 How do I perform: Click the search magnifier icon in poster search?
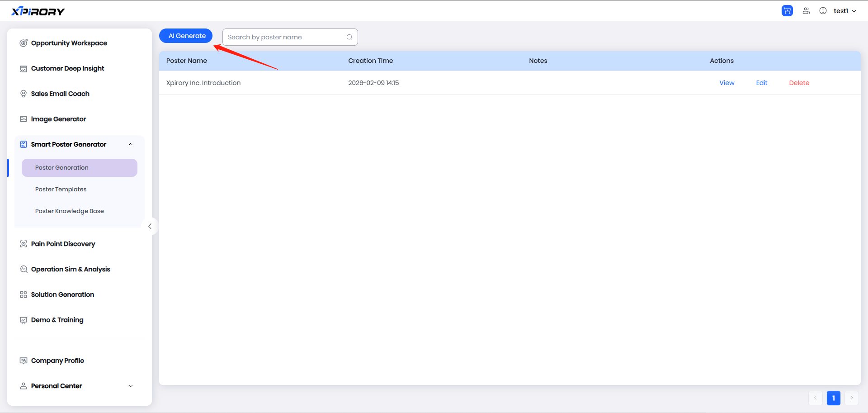pyautogui.click(x=349, y=37)
